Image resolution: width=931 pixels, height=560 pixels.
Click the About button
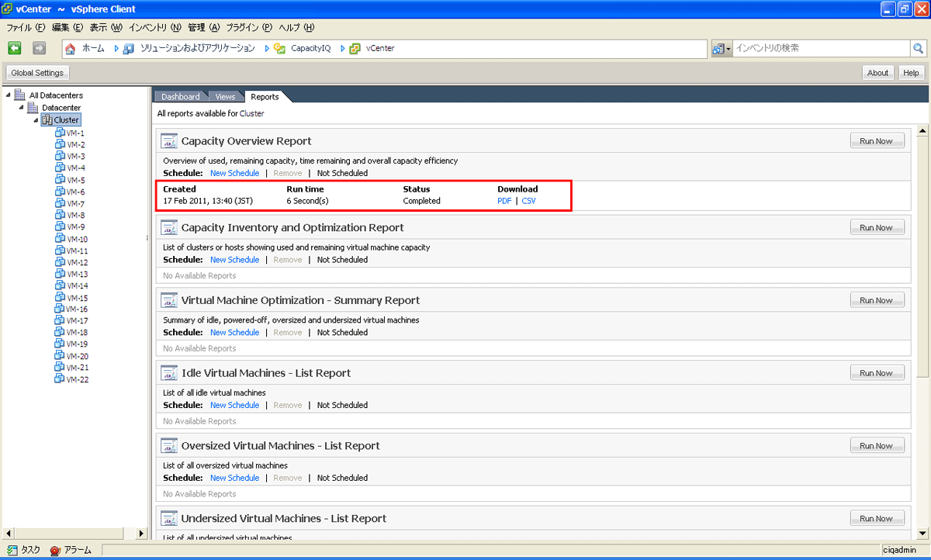(x=878, y=73)
